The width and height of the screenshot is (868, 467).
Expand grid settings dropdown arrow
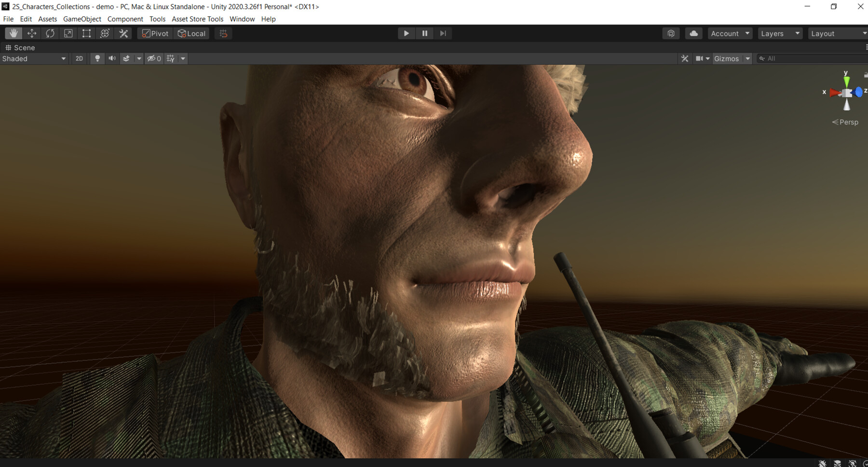[x=183, y=58]
